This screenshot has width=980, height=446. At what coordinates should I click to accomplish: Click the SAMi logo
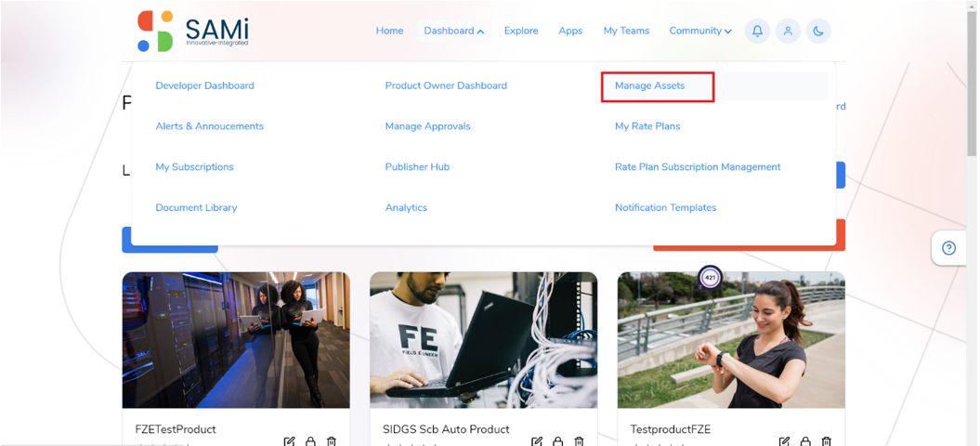[193, 32]
